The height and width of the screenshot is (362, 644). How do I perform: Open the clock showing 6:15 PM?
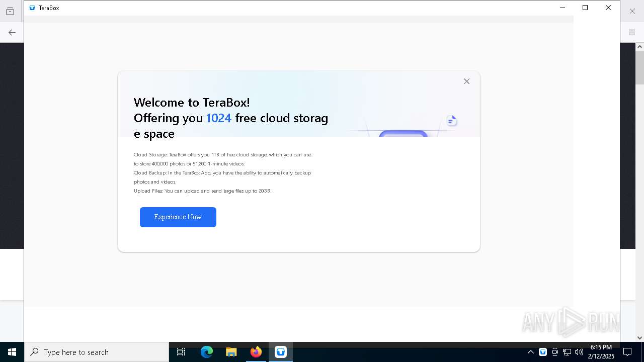pyautogui.click(x=601, y=352)
